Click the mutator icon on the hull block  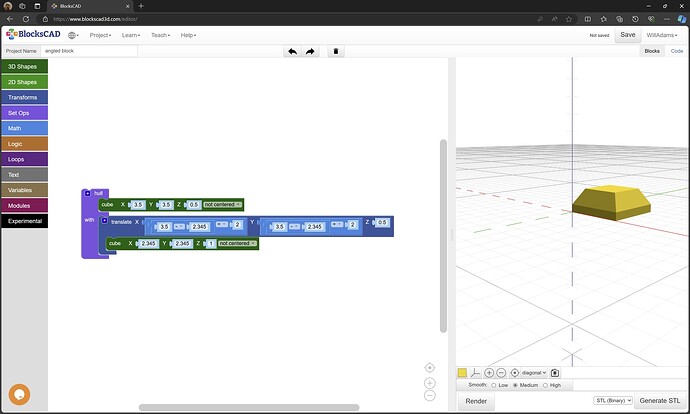tap(88, 193)
